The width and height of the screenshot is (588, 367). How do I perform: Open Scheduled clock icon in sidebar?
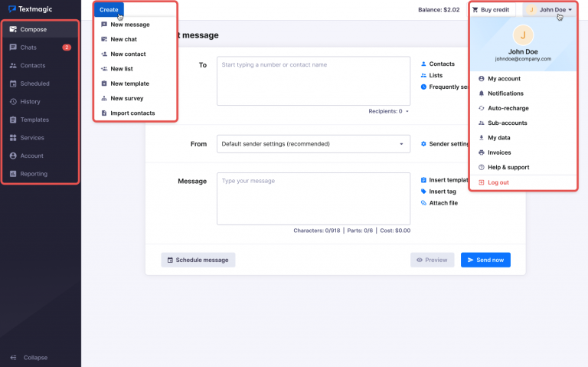tap(13, 84)
